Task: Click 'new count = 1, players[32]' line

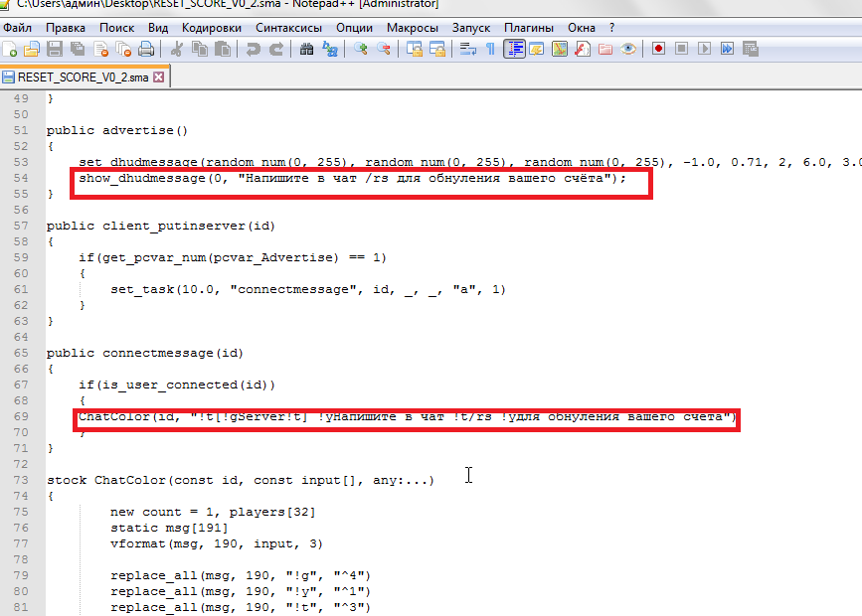Action: pos(213,512)
